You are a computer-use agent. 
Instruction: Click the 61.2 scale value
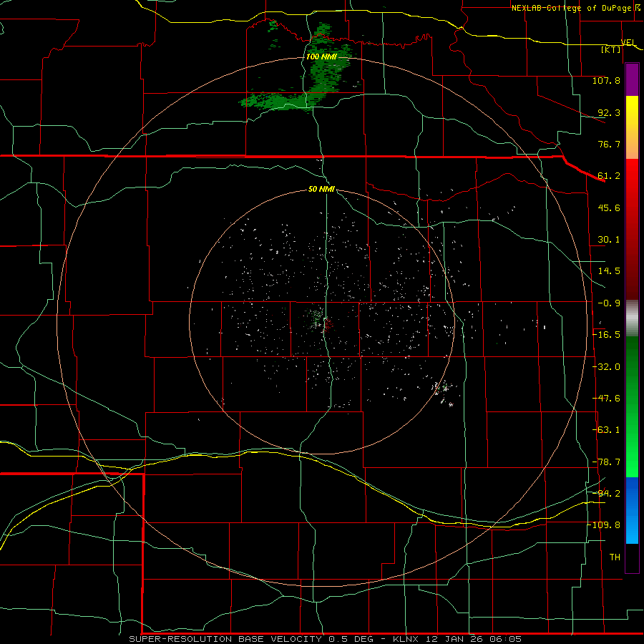point(609,176)
